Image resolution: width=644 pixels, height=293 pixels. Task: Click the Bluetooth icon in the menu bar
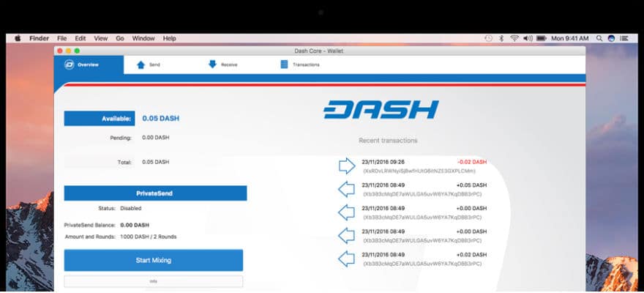tap(501, 38)
